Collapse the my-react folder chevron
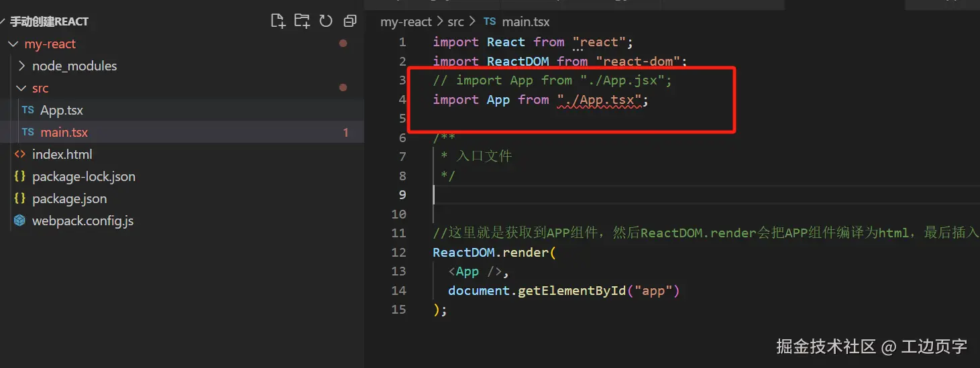 coord(13,44)
